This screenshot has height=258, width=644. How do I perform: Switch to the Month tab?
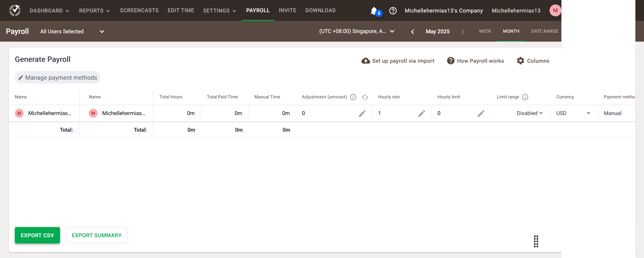[511, 31]
